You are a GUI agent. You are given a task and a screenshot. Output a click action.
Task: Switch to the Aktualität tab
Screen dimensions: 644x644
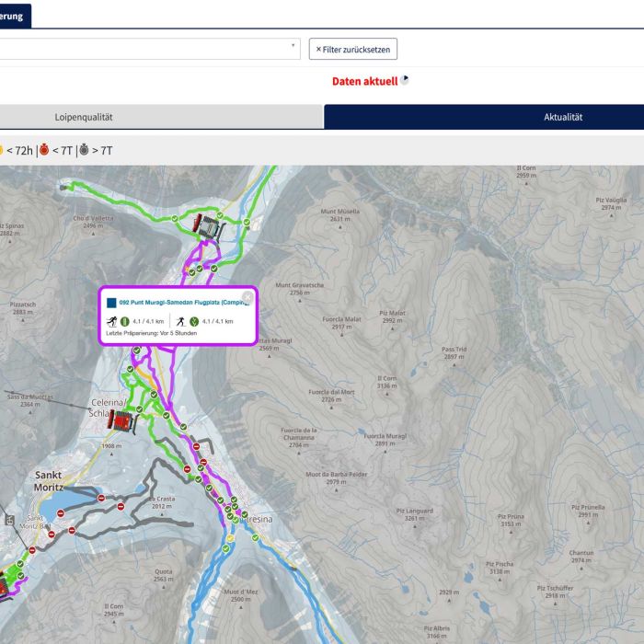pyautogui.click(x=561, y=117)
